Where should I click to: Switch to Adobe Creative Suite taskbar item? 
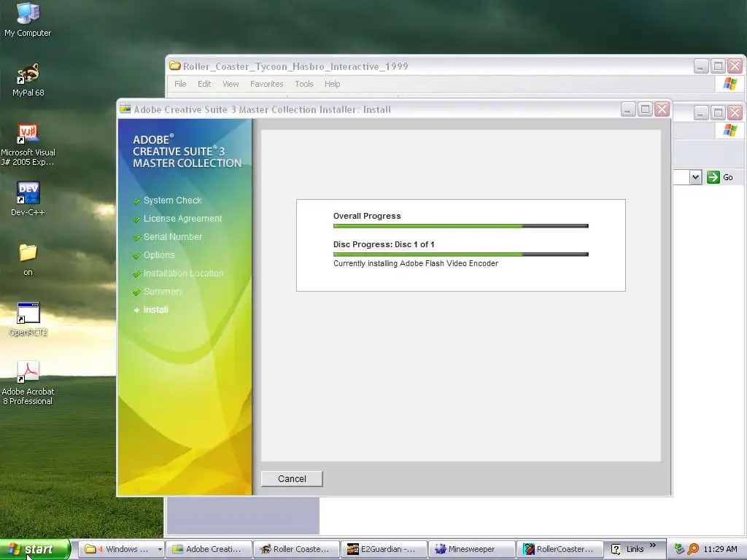click(x=209, y=549)
